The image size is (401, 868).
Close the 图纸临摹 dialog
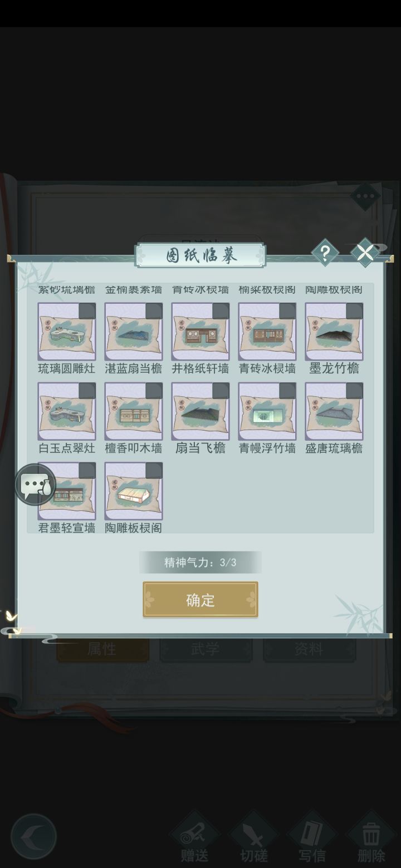pyautogui.click(x=365, y=253)
